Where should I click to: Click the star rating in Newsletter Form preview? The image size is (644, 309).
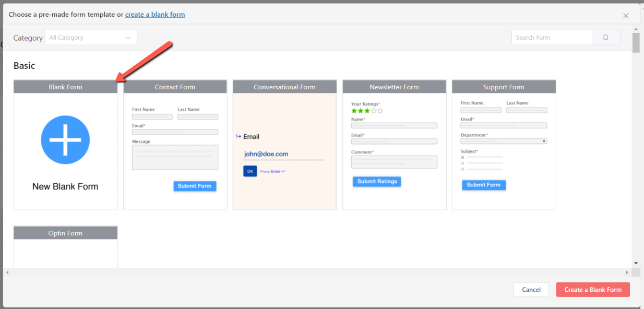[367, 111]
